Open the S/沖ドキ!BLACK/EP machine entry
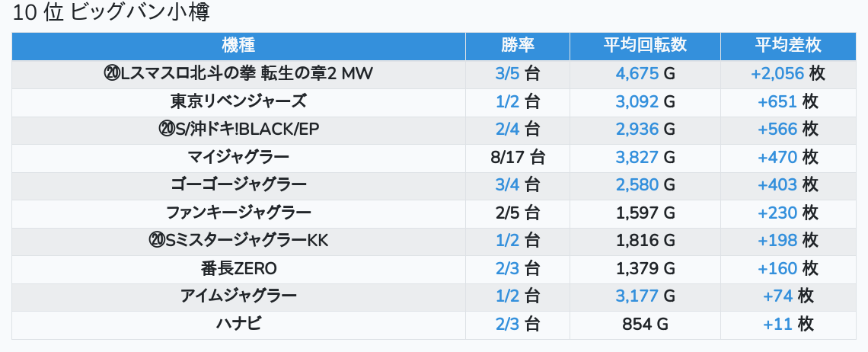The height and width of the screenshot is (352, 868). tap(238, 130)
